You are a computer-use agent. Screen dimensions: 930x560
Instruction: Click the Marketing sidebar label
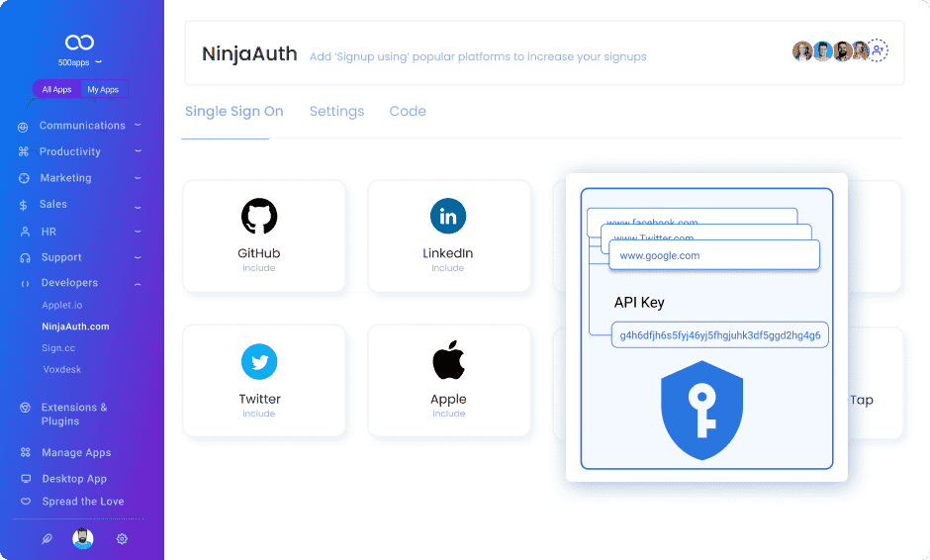pos(66,177)
